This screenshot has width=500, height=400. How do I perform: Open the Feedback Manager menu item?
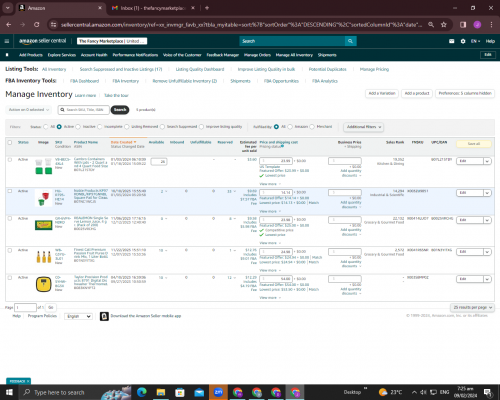point(223,55)
